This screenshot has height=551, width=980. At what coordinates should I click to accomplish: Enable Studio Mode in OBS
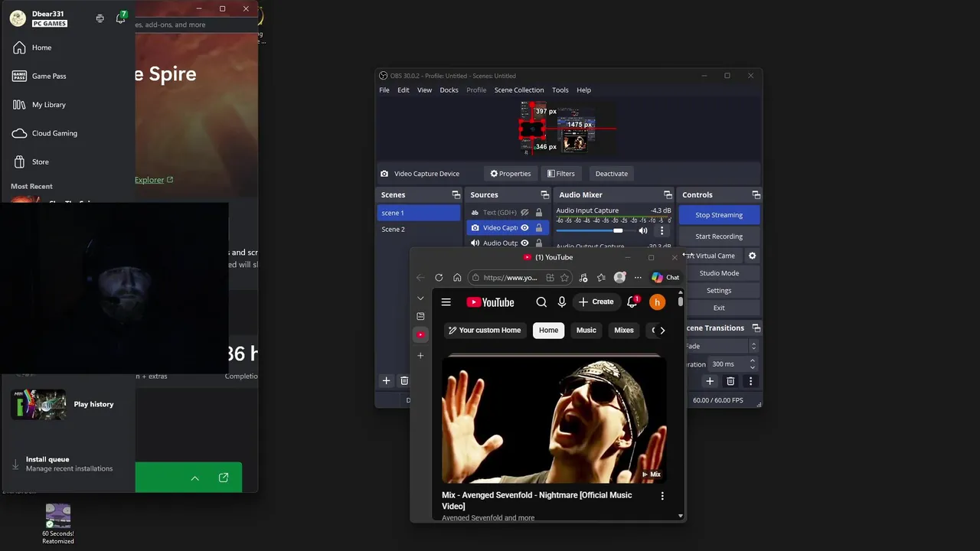click(x=719, y=273)
